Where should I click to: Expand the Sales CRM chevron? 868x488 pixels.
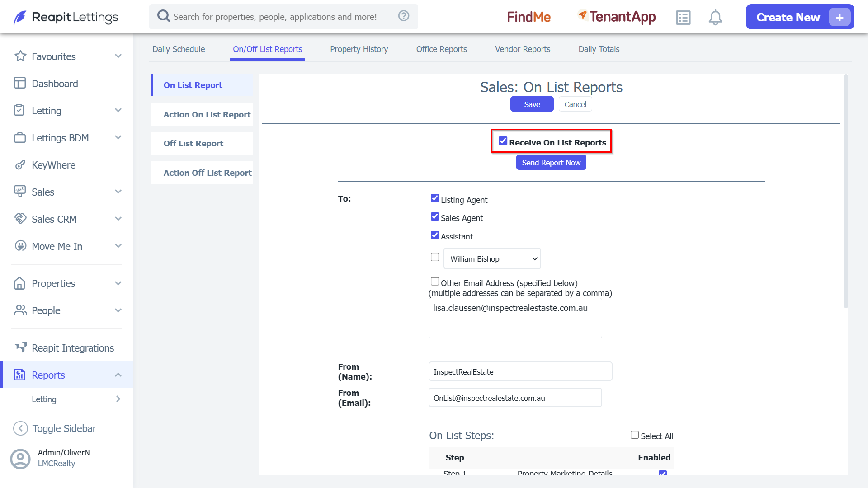tap(118, 219)
